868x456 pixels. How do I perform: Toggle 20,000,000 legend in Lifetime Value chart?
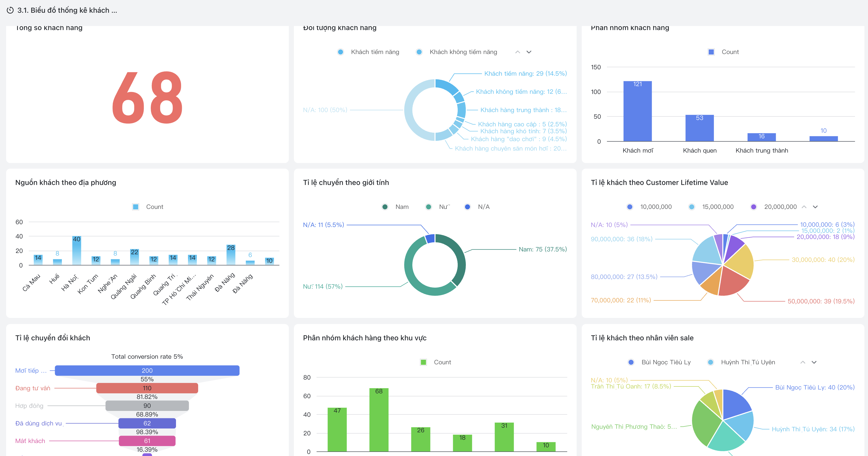click(774, 207)
